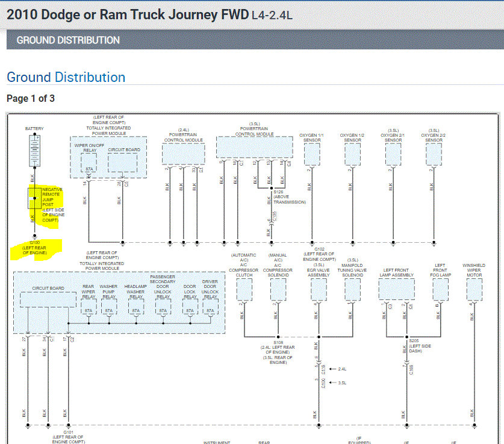Click the windshield wiper motor component box
Image resolution: width=504 pixels, height=444 pixels.
point(474,290)
